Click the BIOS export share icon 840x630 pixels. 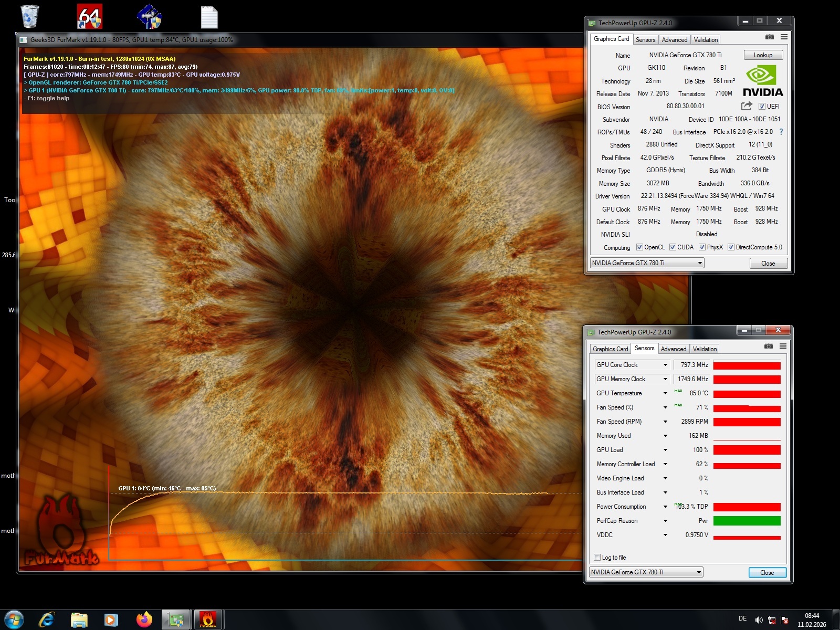click(x=747, y=106)
